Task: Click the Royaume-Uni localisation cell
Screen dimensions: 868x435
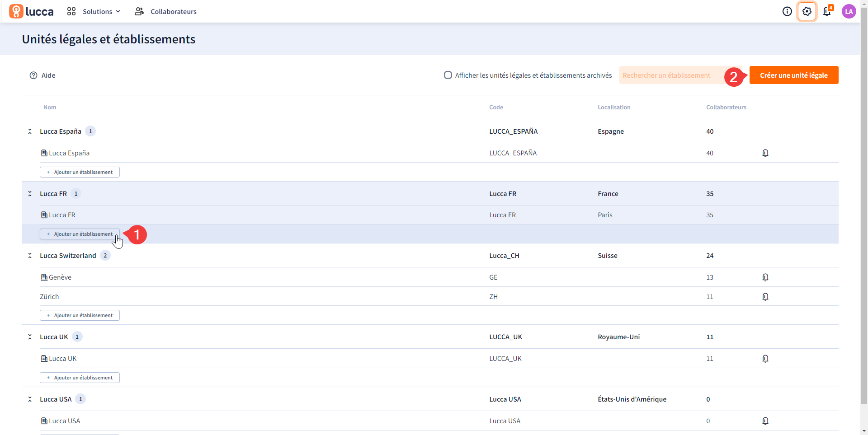Action: pos(618,337)
